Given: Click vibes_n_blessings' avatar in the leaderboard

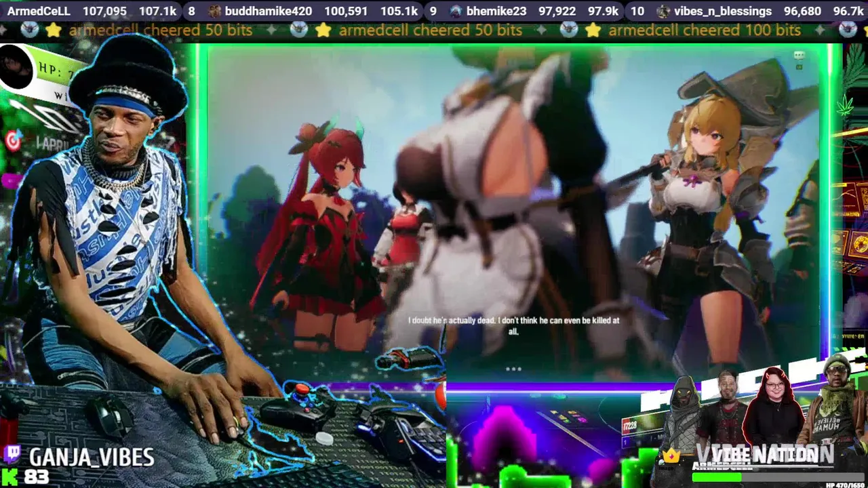Looking at the screenshot, I should [664, 11].
